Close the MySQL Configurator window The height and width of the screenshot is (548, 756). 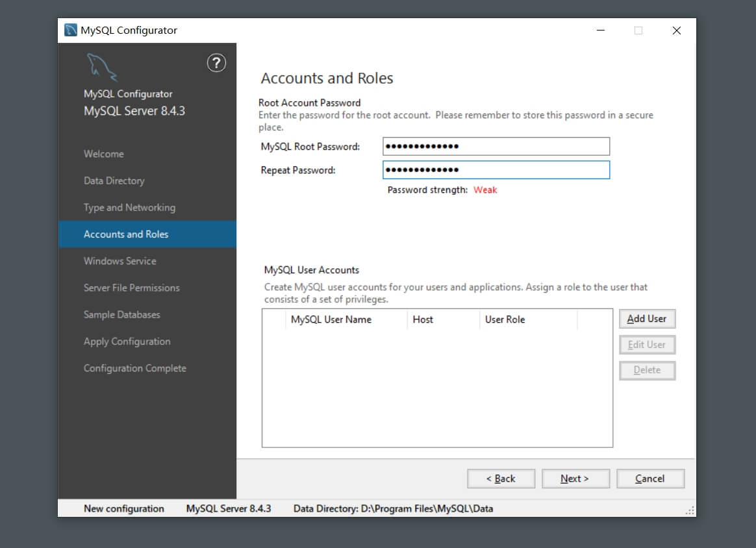[x=677, y=31]
